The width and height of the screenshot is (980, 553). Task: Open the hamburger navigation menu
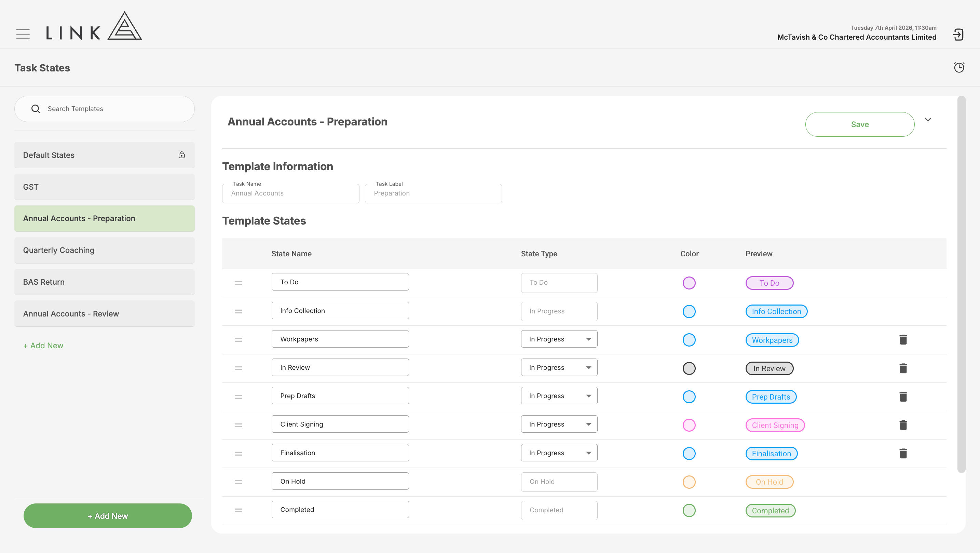click(x=23, y=34)
